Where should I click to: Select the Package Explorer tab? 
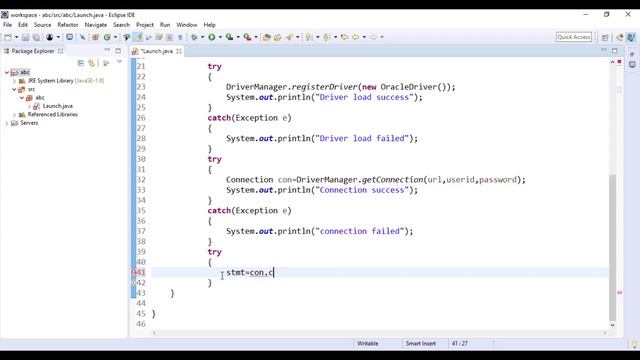pos(33,51)
